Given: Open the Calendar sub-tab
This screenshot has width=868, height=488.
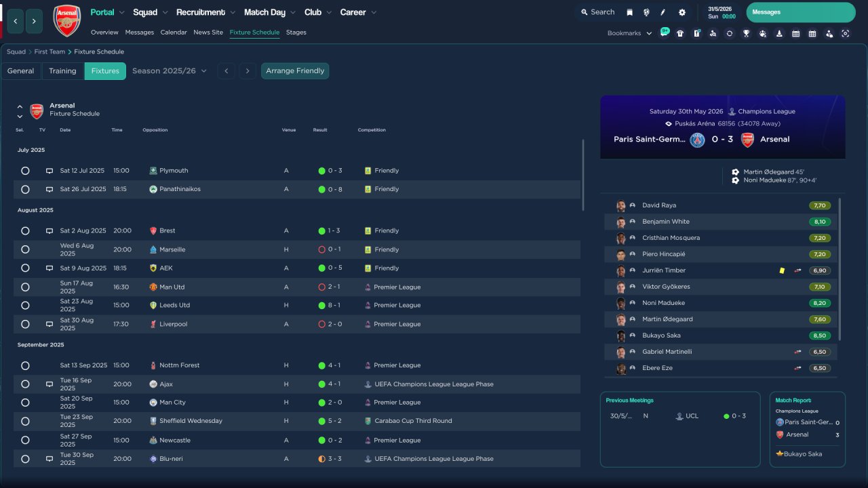Looking at the screenshot, I should (174, 33).
